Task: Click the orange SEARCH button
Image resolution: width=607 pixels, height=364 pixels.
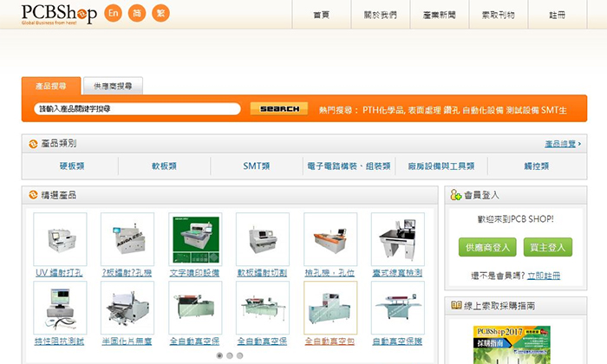Action: (279, 109)
